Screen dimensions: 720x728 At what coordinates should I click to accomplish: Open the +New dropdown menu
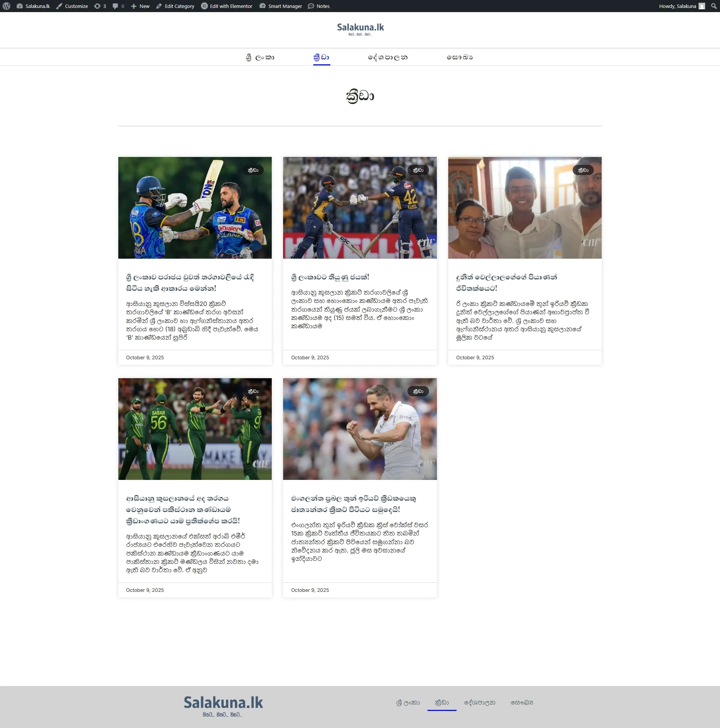point(139,6)
